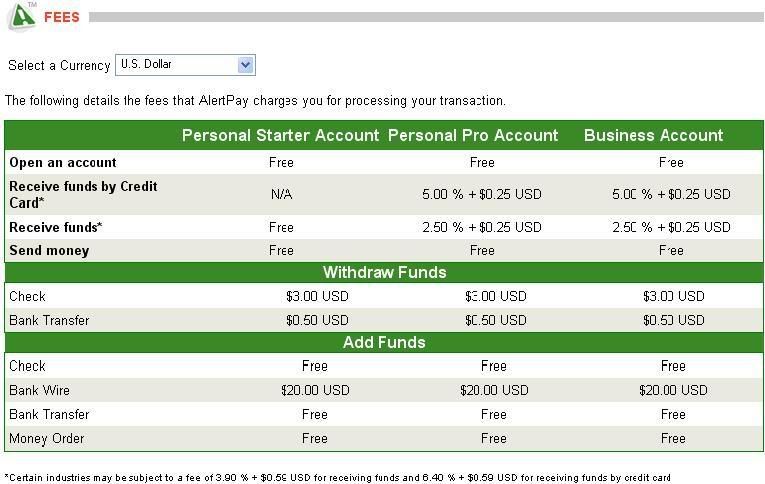765x484 pixels.
Task: Click the Open an account row label
Action: [x=63, y=162]
